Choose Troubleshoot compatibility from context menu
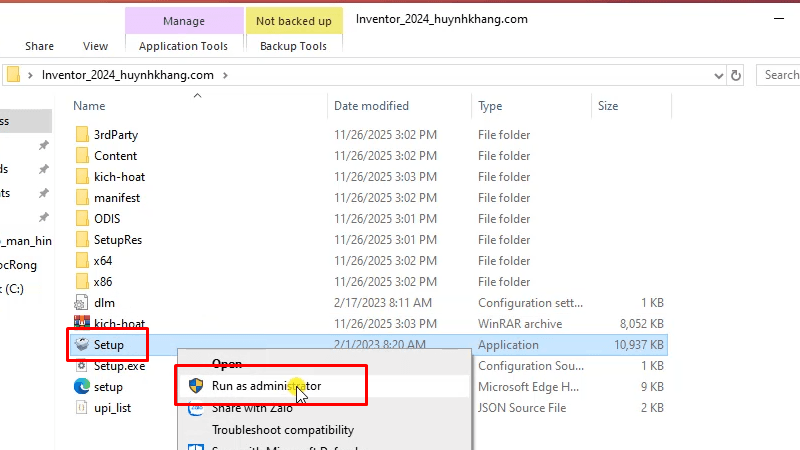 pos(283,430)
